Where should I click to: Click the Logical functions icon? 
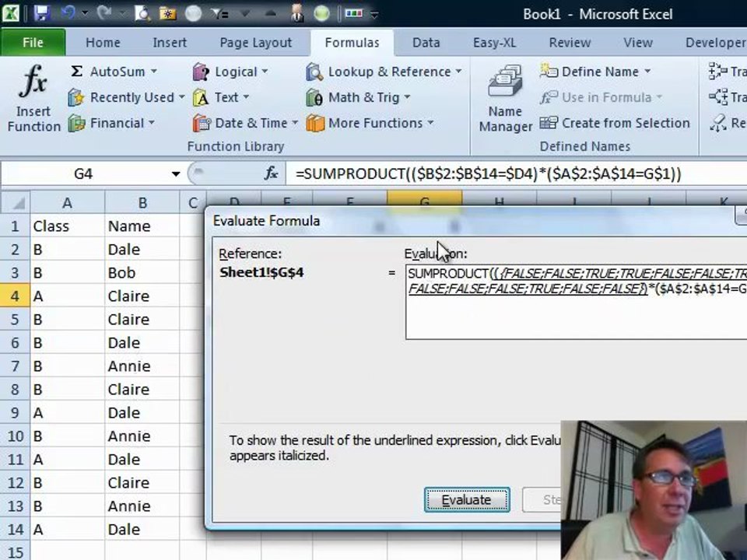(x=201, y=72)
